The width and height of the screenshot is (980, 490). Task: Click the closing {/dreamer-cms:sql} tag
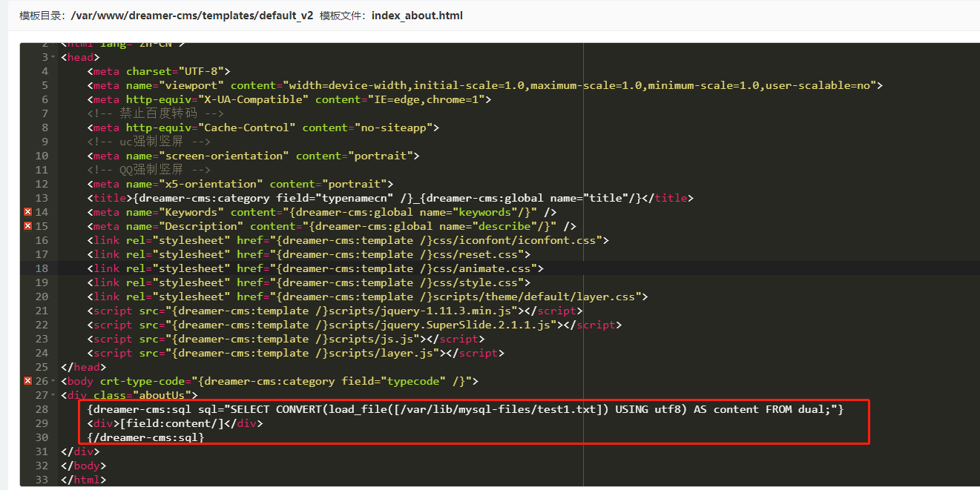pyautogui.click(x=145, y=437)
